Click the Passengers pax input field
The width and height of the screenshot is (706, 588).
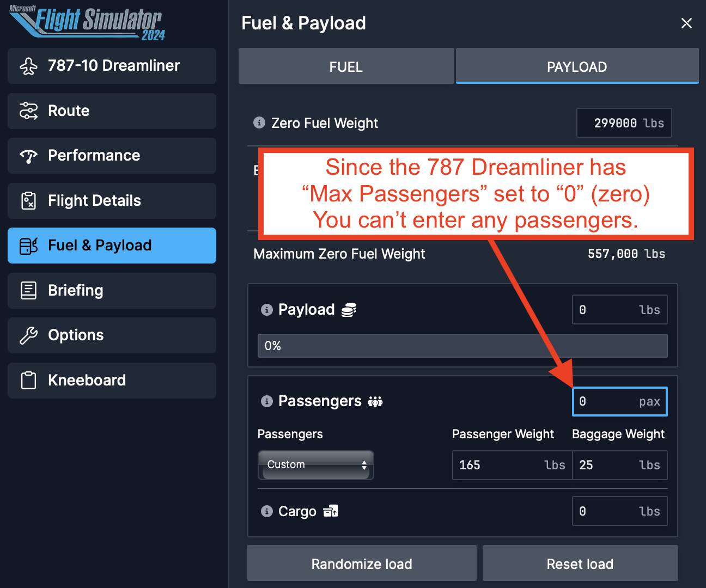point(620,402)
